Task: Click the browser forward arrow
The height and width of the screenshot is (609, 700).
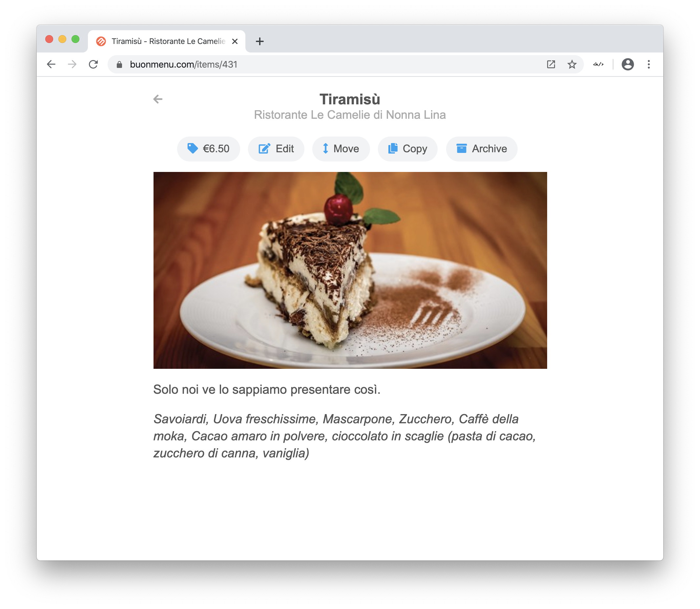Action: pos(72,64)
